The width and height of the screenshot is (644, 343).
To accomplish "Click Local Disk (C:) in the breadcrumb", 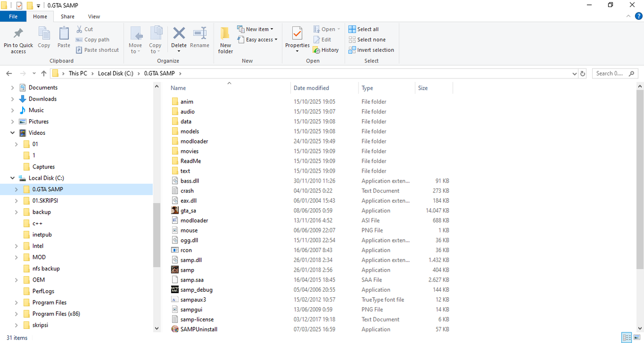I will tap(116, 73).
